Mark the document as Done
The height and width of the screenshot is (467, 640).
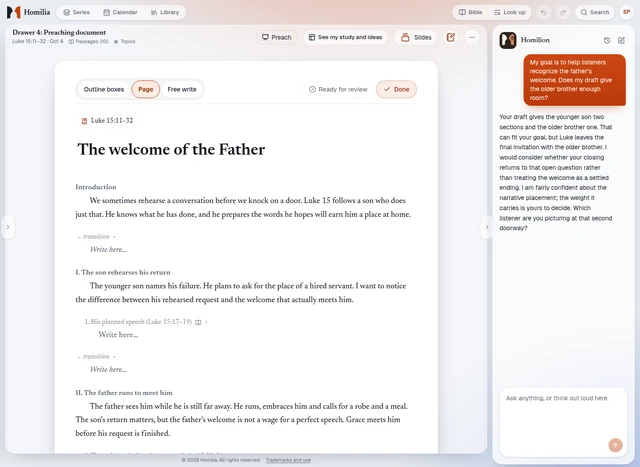click(x=396, y=89)
